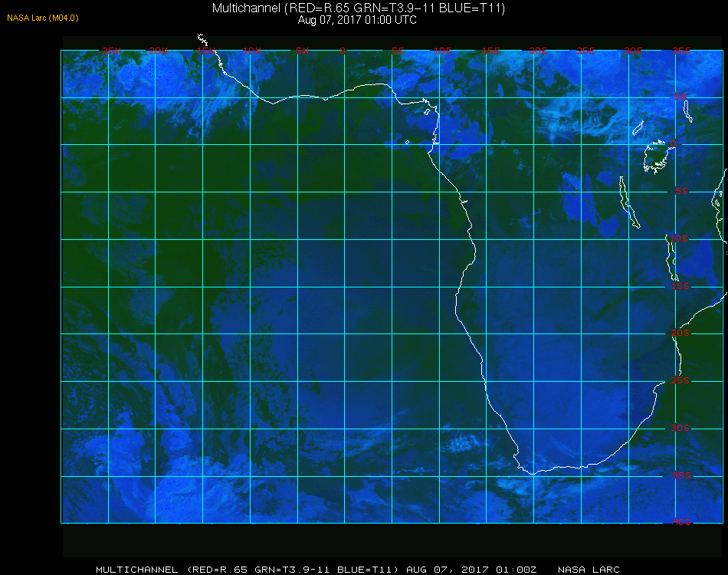This screenshot has width=728, height=575.
Task: Select the 10E longitude label
Action: [442, 51]
